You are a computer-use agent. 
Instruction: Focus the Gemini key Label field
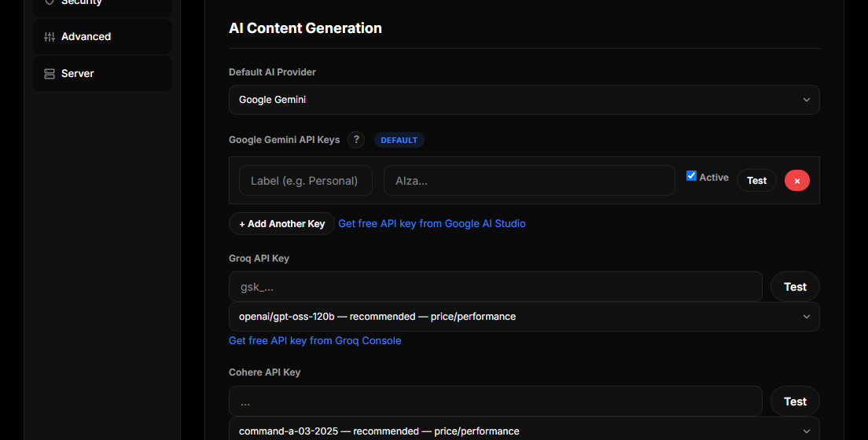tap(306, 181)
